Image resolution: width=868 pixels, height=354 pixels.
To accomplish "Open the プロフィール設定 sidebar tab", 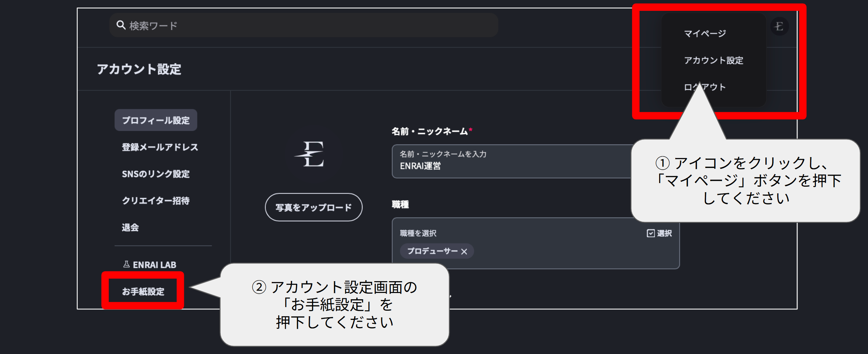I will (x=156, y=120).
